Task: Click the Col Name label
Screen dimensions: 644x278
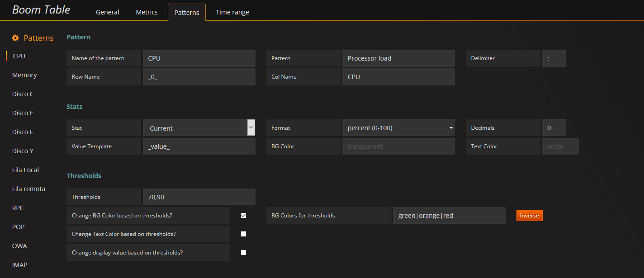Action: (x=284, y=77)
